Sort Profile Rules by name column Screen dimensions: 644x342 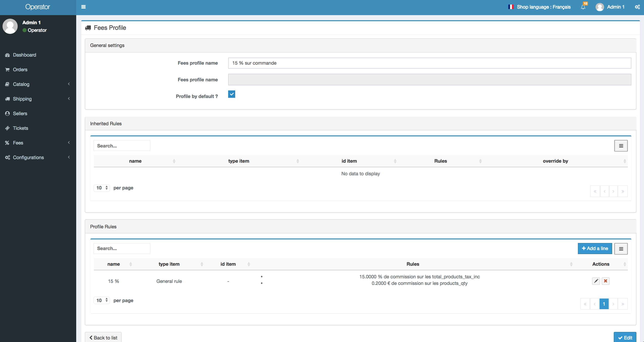coord(114,264)
